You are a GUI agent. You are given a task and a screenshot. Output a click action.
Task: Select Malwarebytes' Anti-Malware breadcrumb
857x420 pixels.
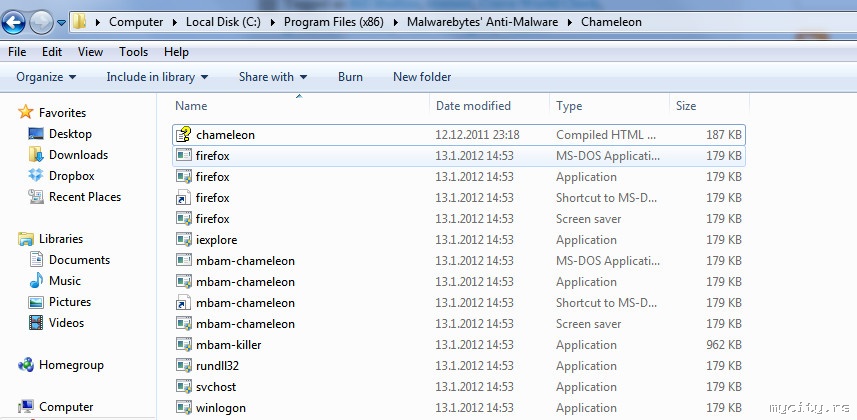coord(483,22)
